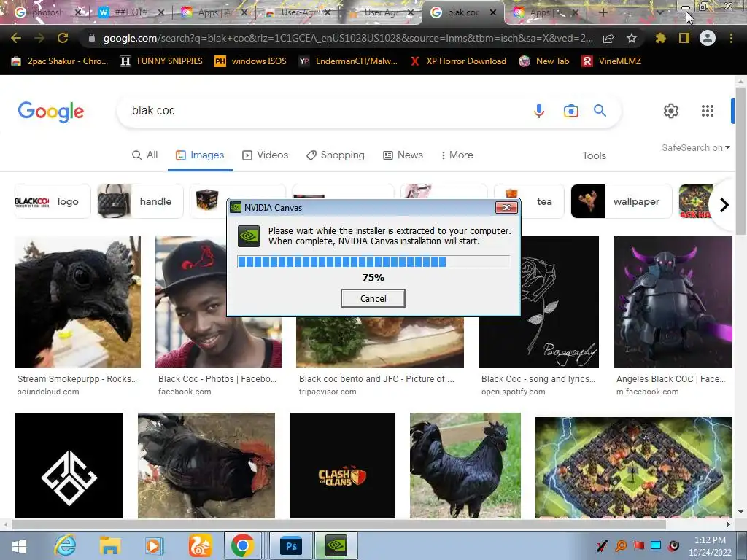The width and height of the screenshot is (747, 560).
Task: Select the handle suggestion chip
Action: [140, 201]
